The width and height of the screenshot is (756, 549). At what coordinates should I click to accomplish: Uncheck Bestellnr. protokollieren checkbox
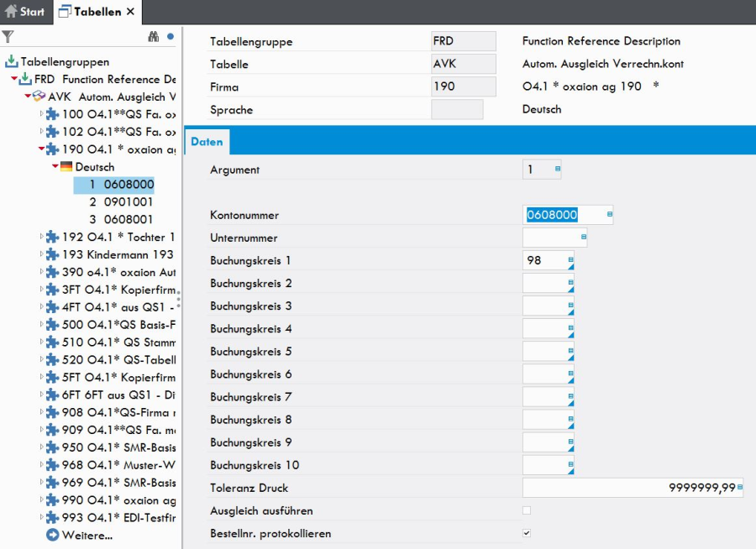click(x=527, y=533)
